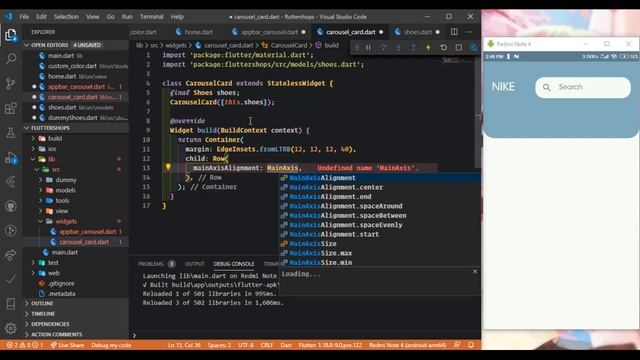Stop the debug session
This screenshot has height=360, width=640.
click(458, 47)
